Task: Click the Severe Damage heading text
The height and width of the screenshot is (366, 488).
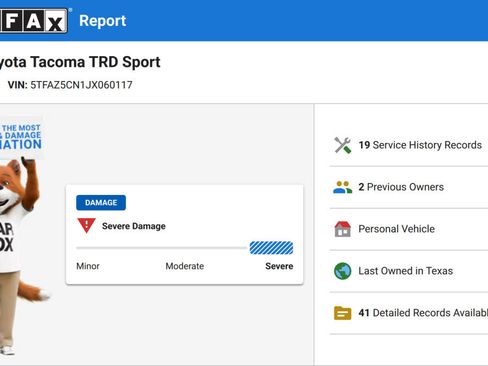Action: pos(134,226)
